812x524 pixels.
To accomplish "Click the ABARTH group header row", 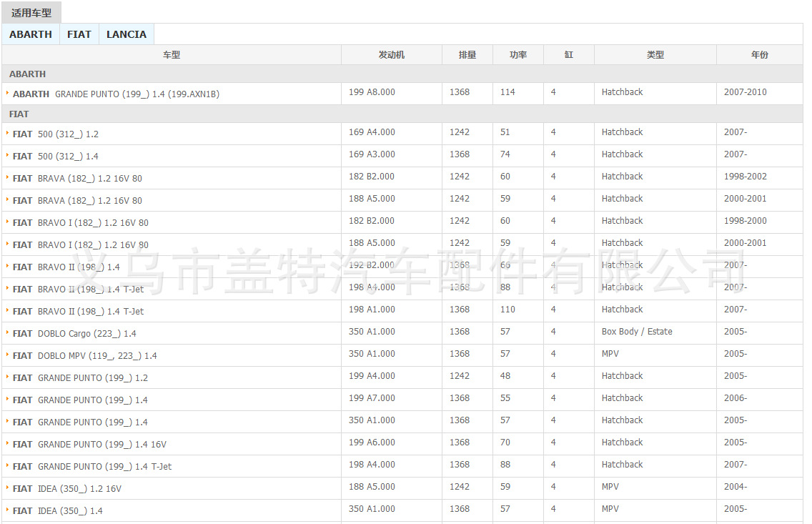I will tap(402, 74).
